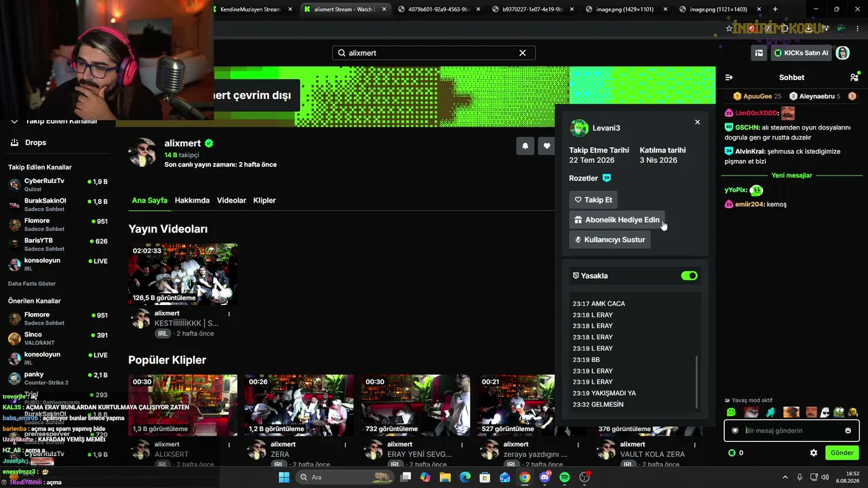Open CyberRulzTv in Takip Edilen Kanallar

click(58, 184)
